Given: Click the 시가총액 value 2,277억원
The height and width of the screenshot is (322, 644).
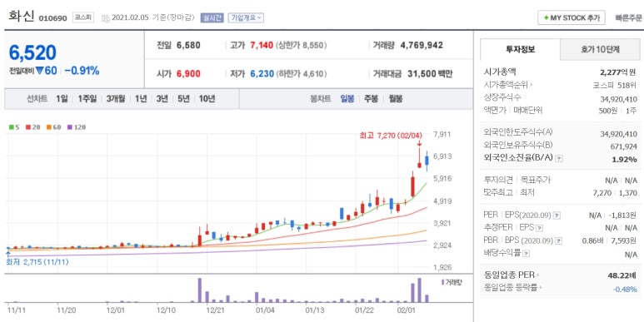Looking at the screenshot, I should [x=618, y=72].
